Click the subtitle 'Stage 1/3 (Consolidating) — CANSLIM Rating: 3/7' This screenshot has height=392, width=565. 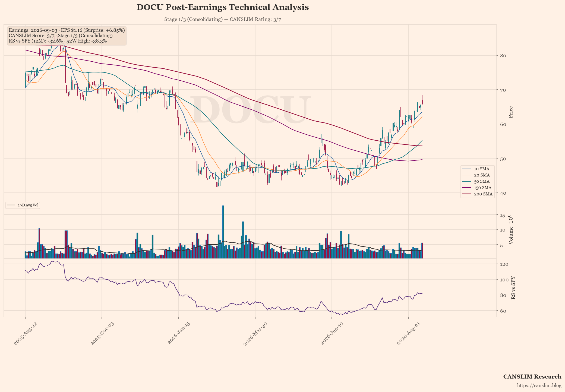pos(223,20)
